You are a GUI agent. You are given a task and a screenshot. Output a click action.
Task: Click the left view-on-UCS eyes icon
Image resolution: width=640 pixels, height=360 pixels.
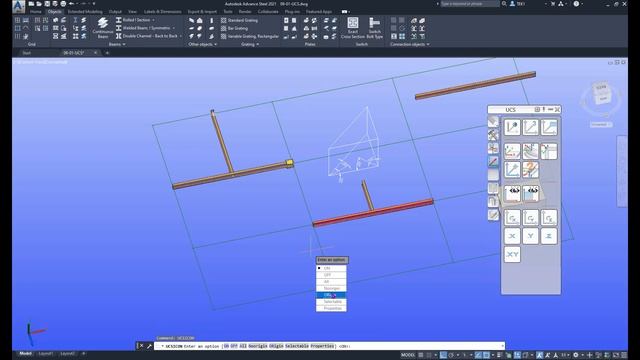point(512,193)
